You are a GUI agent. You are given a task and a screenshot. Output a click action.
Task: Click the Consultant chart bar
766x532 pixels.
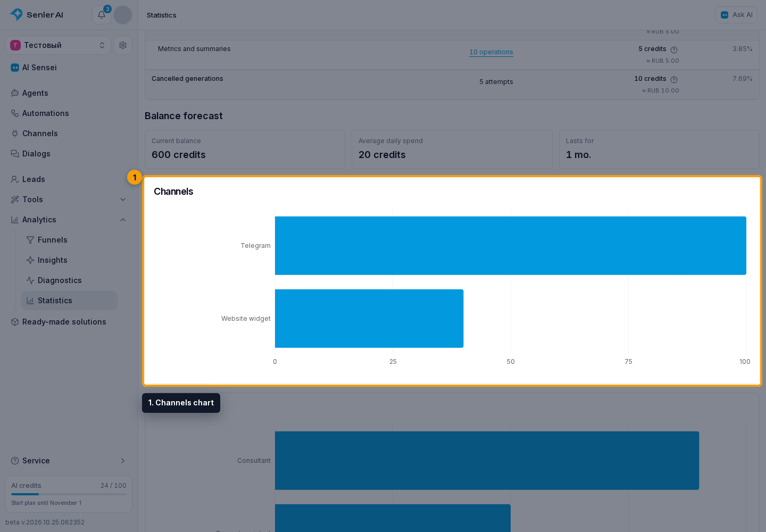pos(487,461)
